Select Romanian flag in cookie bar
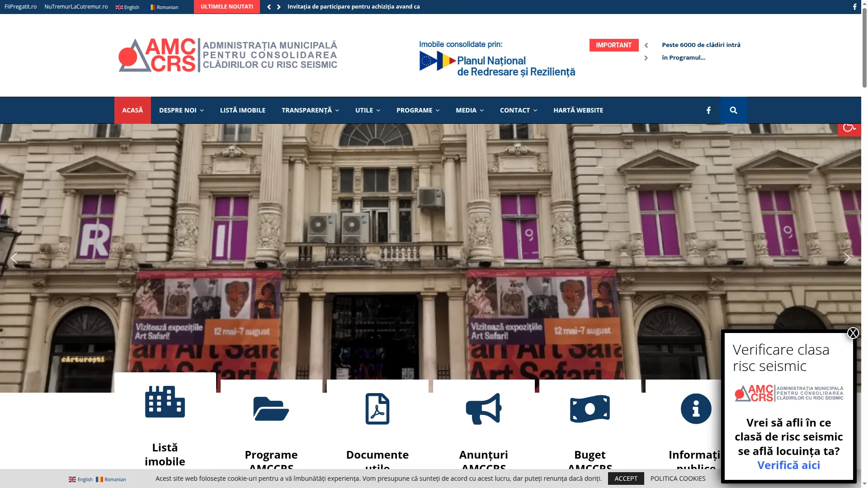Screen dimensions: 868x488 (111, 479)
